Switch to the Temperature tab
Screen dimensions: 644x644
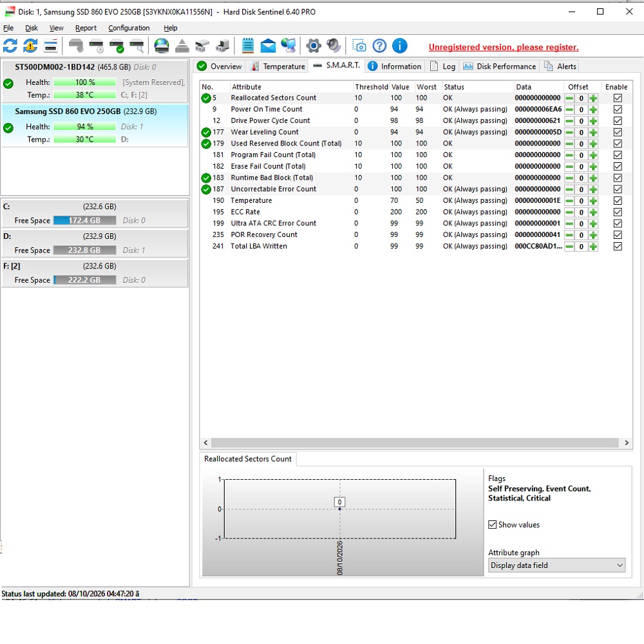[x=278, y=66]
